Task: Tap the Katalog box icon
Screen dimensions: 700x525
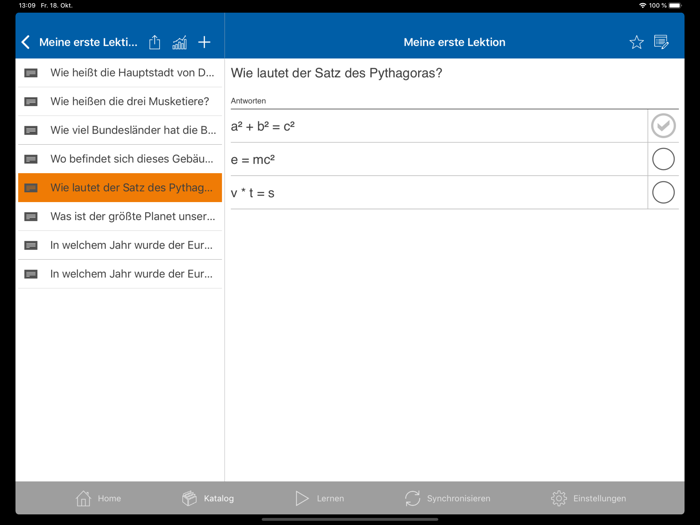Action: 189,498
